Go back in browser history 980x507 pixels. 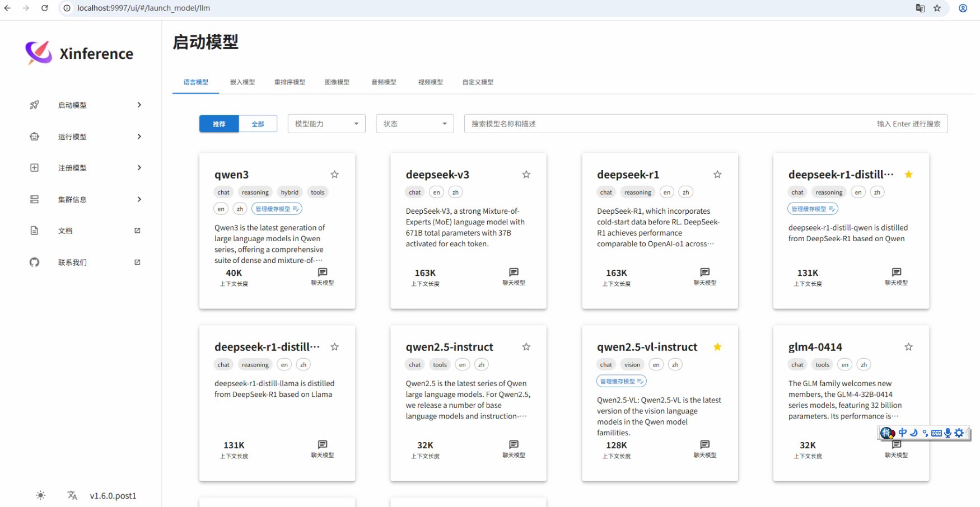coord(7,8)
